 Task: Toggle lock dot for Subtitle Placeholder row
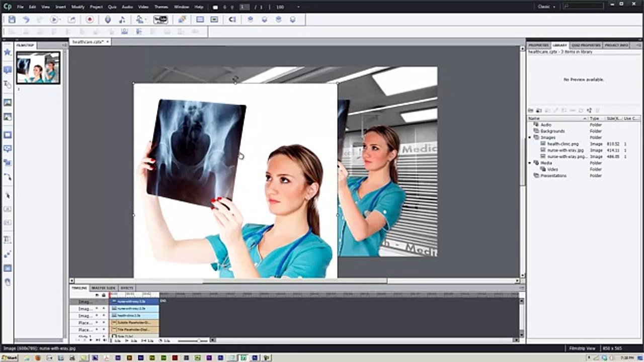[104, 322]
